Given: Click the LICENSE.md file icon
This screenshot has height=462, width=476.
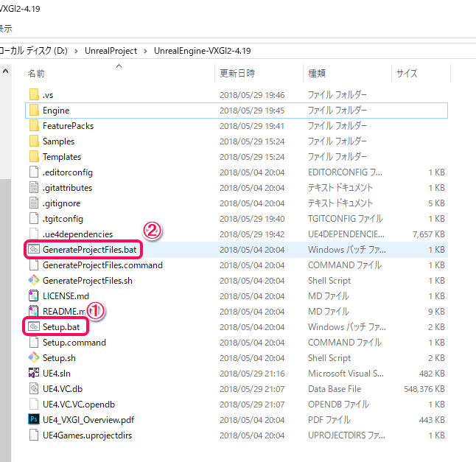Looking at the screenshot, I should 34,296.
